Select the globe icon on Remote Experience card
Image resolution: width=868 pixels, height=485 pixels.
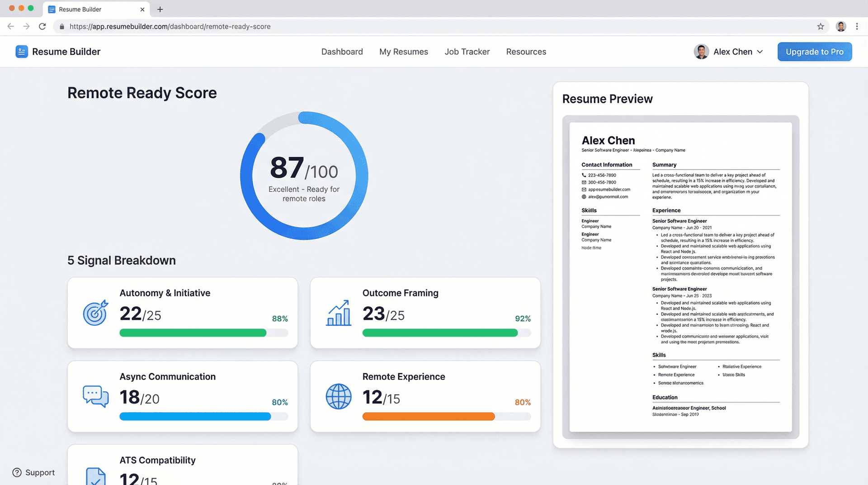[338, 396]
